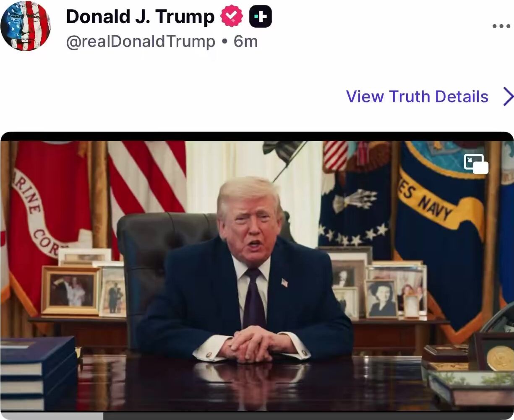The width and height of the screenshot is (514, 420).
Task: Click the played light portion of progress bar
Action: click(52, 416)
